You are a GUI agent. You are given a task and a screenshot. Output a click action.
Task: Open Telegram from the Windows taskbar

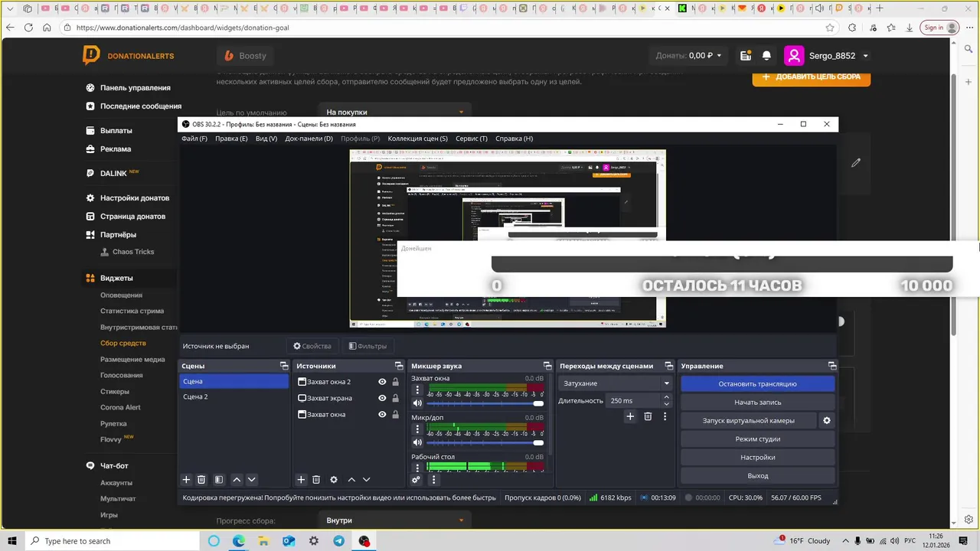pyautogui.click(x=338, y=541)
